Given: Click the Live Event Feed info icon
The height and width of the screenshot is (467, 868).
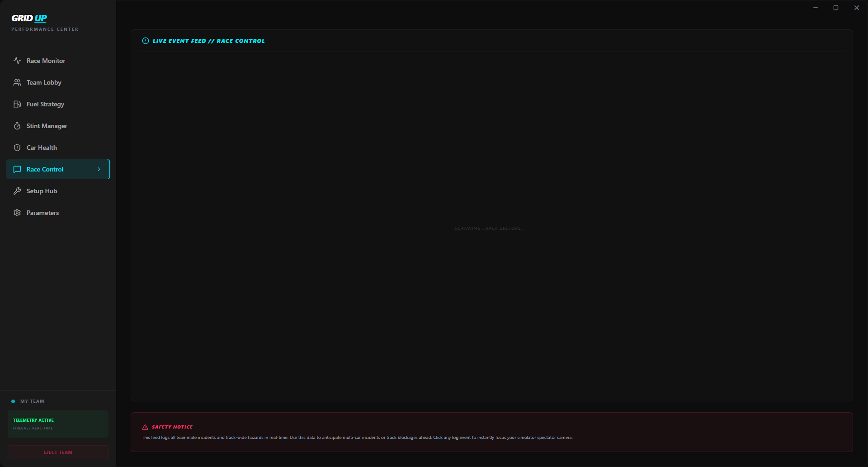Looking at the screenshot, I should pos(146,41).
